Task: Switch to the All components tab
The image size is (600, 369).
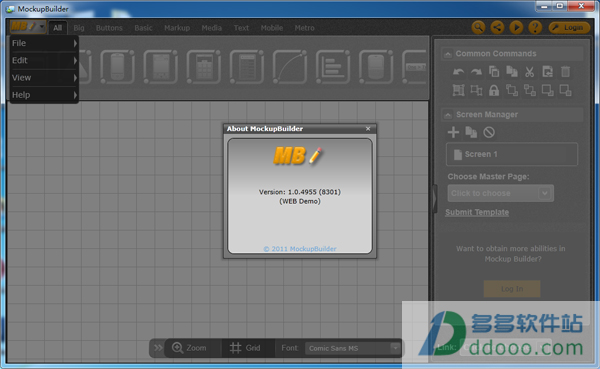Action: pos(57,28)
